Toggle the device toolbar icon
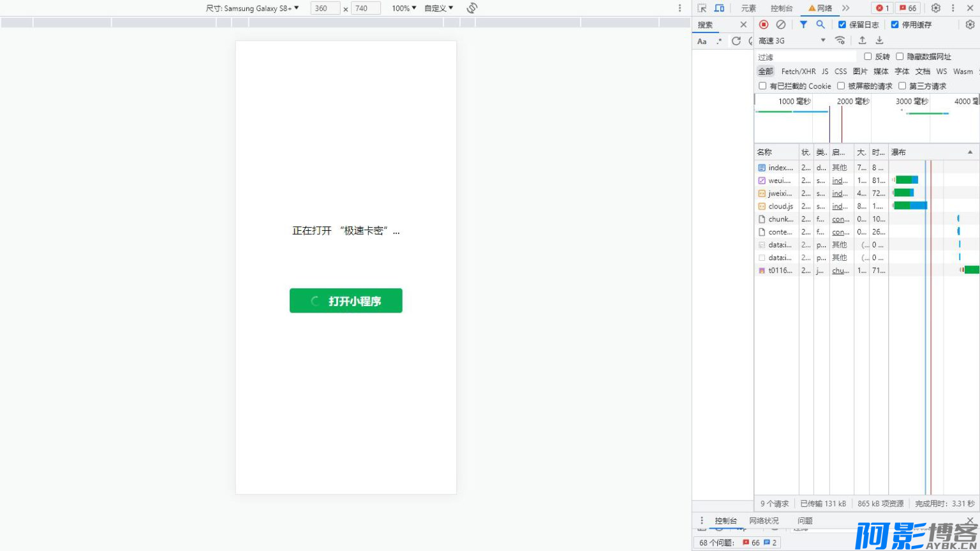This screenshot has width=980, height=551. click(x=719, y=8)
